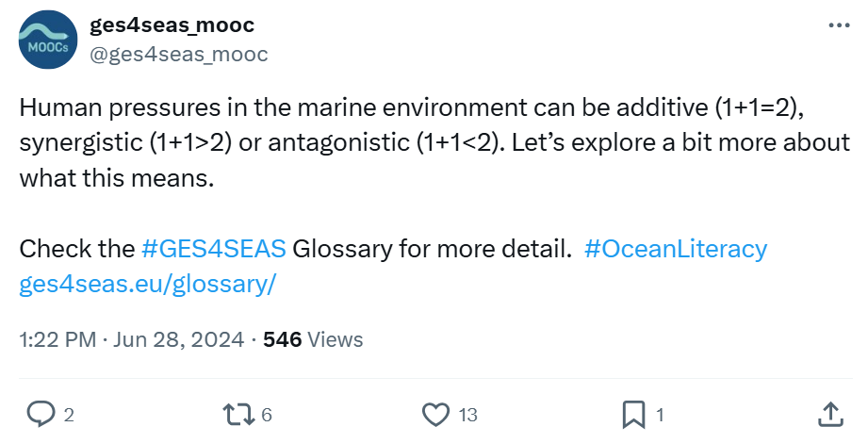Open the bold ges4seas_mooc display name
This screenshot has height=443, width=868.
(172, 25)
